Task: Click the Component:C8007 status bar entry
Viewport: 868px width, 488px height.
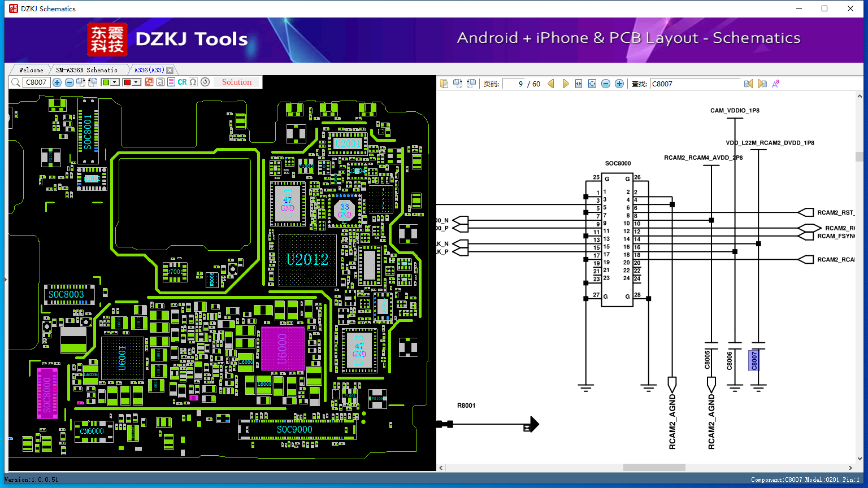Action: pyautogui.click(x=776, y=480)
